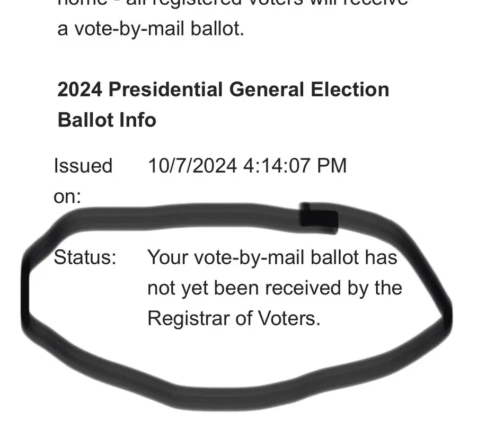Click the word 'Election' in heading
The height and width of the screenshot is (448, 477).
[350, 89]
